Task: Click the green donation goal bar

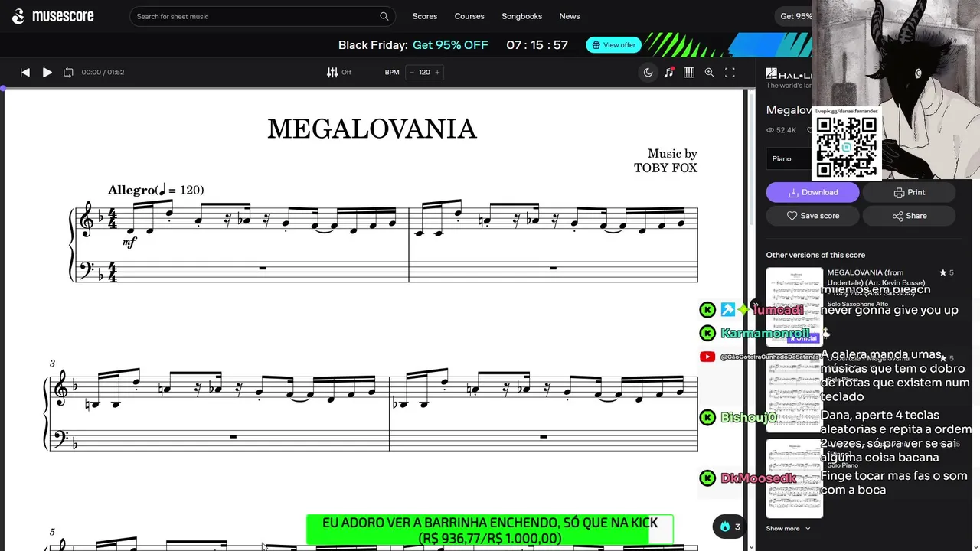Action: [x=490, y=530]
